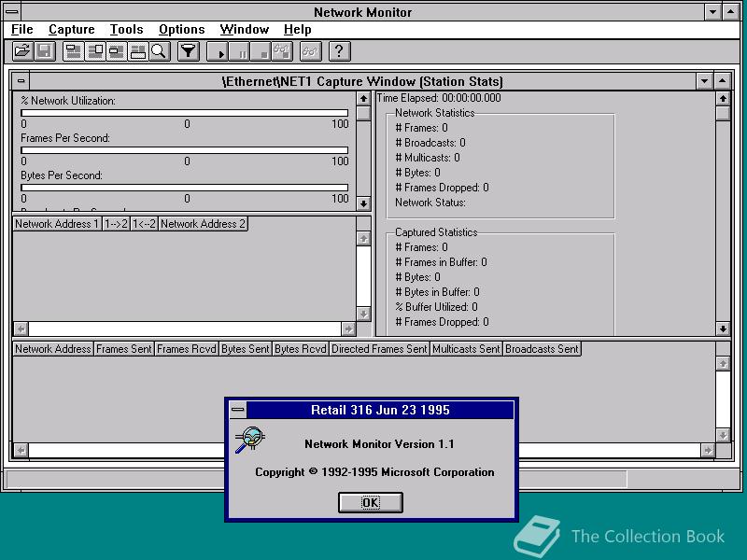Minimize the Capture Window with down arrow
The width and height of the screenshot is (747, 560).
[x=704, y=81]
